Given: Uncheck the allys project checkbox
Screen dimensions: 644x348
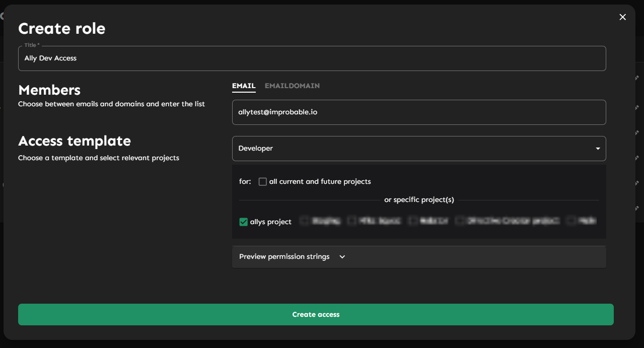Looking at the screenshot, I should point(244,222).
